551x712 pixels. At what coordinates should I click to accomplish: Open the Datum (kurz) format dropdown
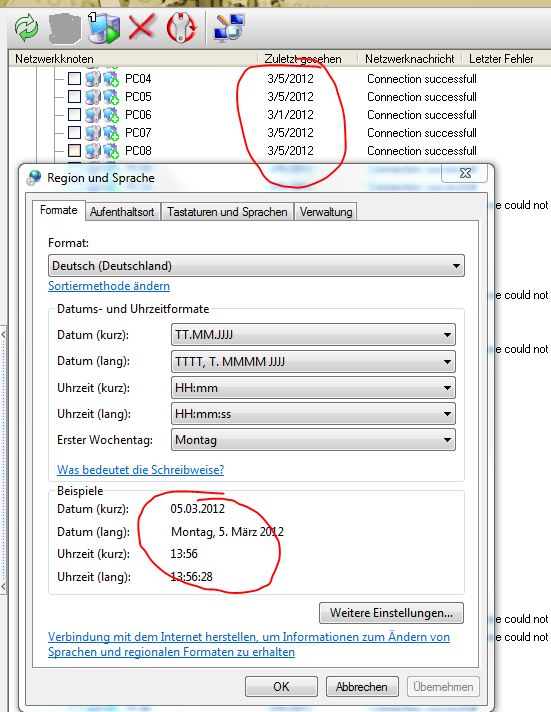coord(313,335)
